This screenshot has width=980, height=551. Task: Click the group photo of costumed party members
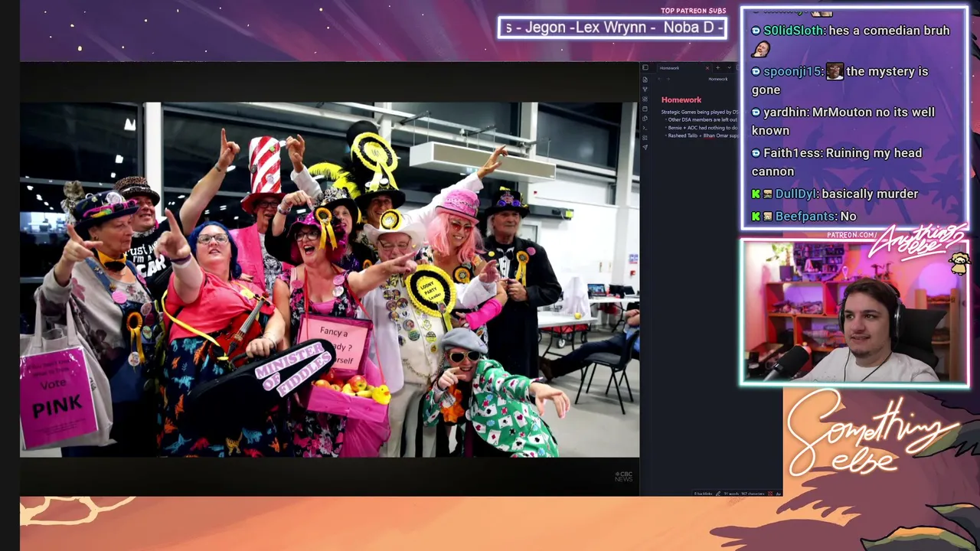tap(329, 279)
